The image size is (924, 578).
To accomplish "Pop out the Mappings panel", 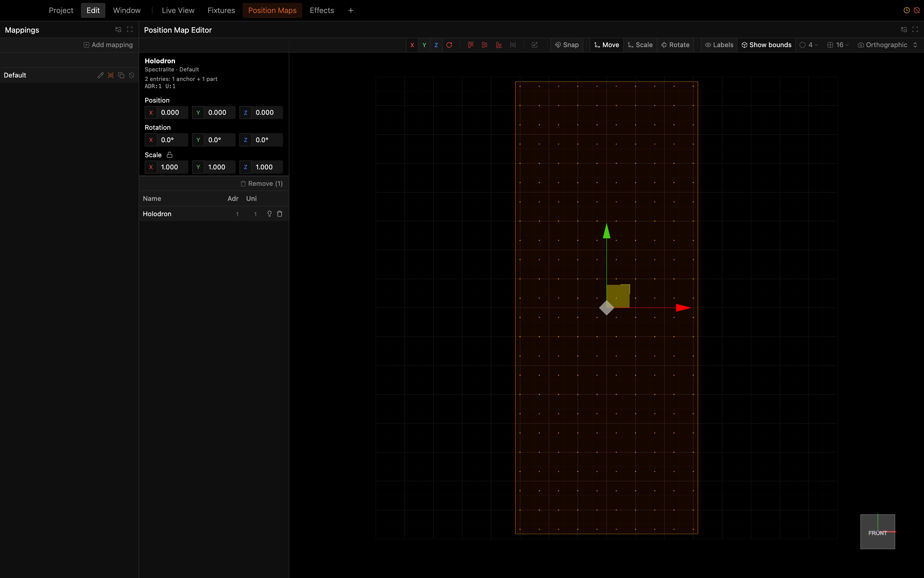I will [x=118, y=29].
